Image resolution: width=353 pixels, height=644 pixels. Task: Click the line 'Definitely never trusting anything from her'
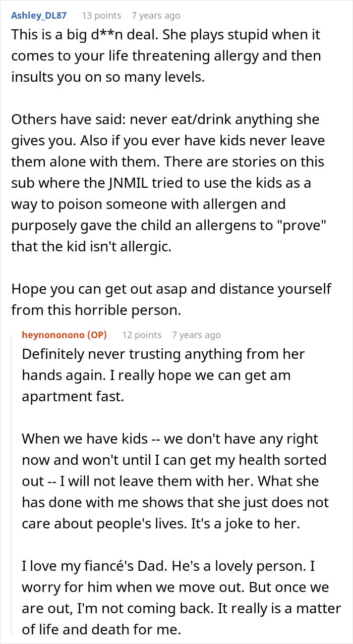click(x=163, y=354)
